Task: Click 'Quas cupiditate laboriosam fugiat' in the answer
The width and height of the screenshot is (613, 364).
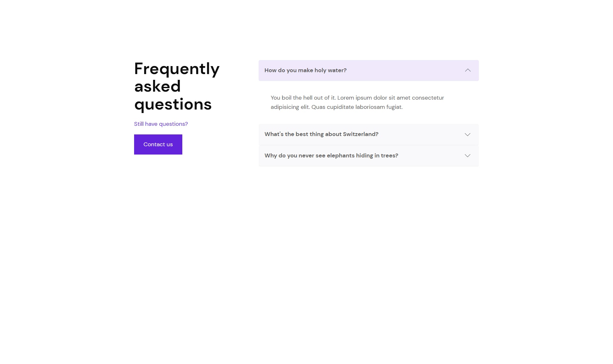Action: (357, 107)
